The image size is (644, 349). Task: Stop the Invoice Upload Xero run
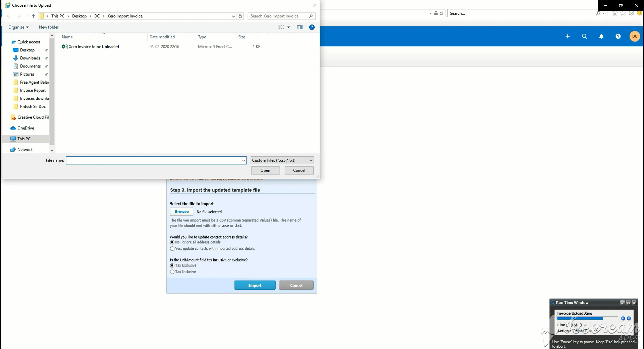(x=629, y=318)
